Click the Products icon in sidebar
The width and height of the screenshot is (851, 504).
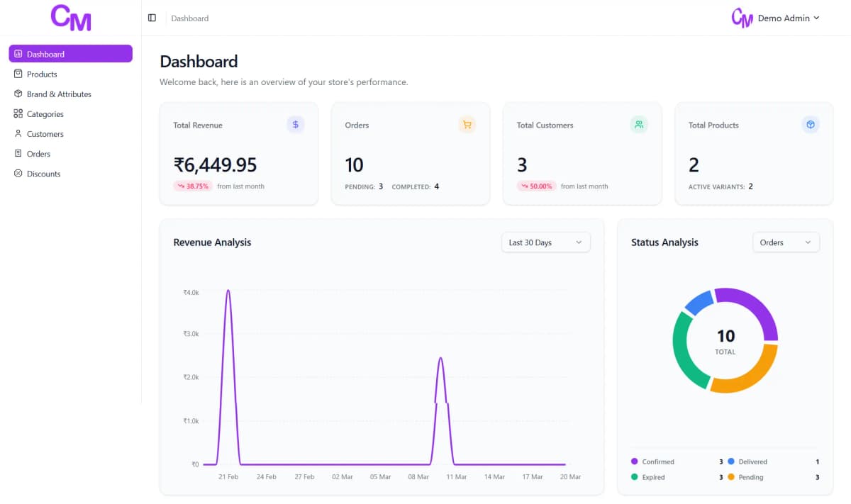18,74
